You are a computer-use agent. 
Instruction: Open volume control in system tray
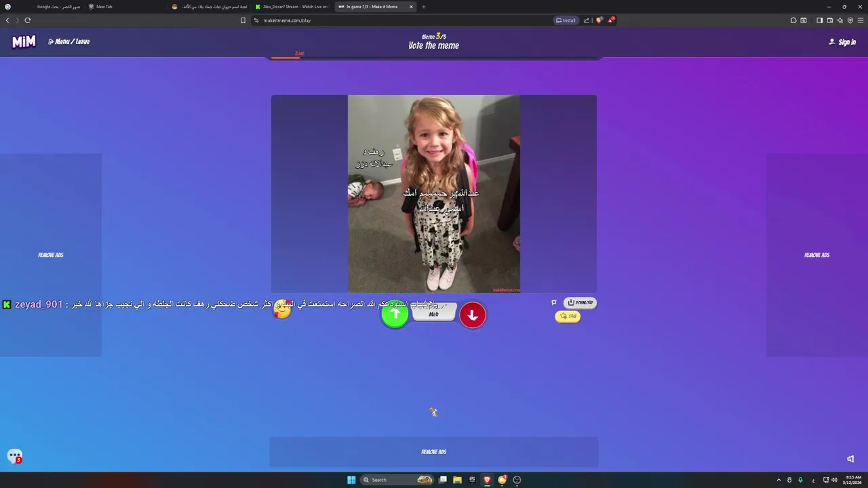coord(834,480)
